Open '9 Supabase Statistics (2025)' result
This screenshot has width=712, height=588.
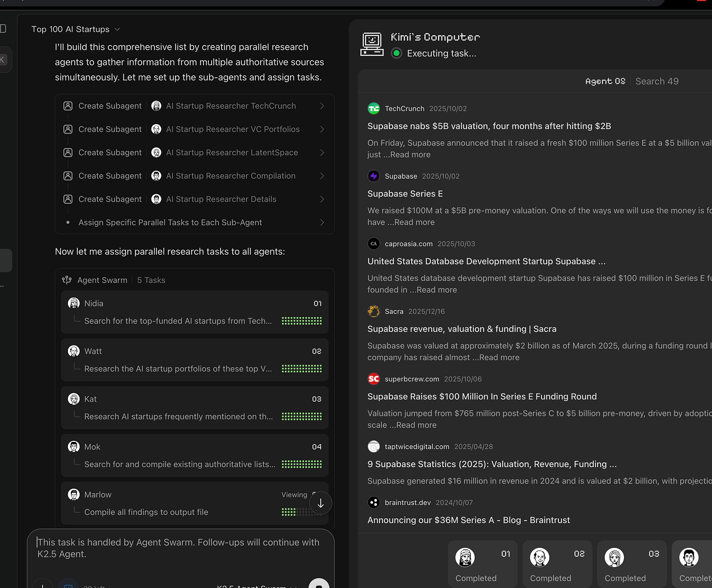point(492,464)
